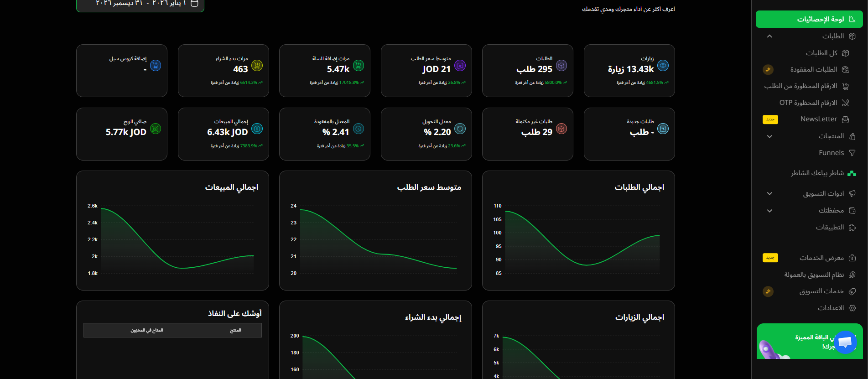Expand the محفظتك wallet menu chevron
The image size is (868, 379).
(x=769, y=211)
